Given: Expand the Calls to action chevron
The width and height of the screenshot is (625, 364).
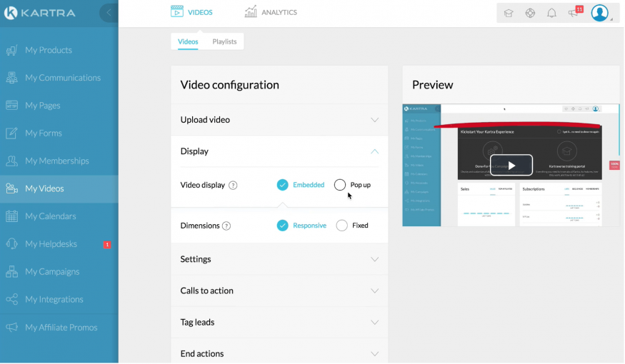Looking at the screenshot, I should click(374, 290).
